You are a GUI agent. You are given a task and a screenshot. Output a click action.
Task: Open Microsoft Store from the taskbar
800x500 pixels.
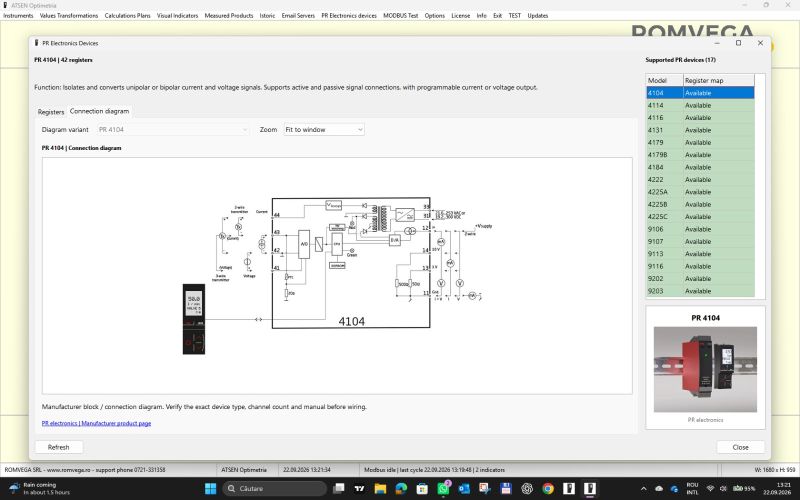[422, 489]
